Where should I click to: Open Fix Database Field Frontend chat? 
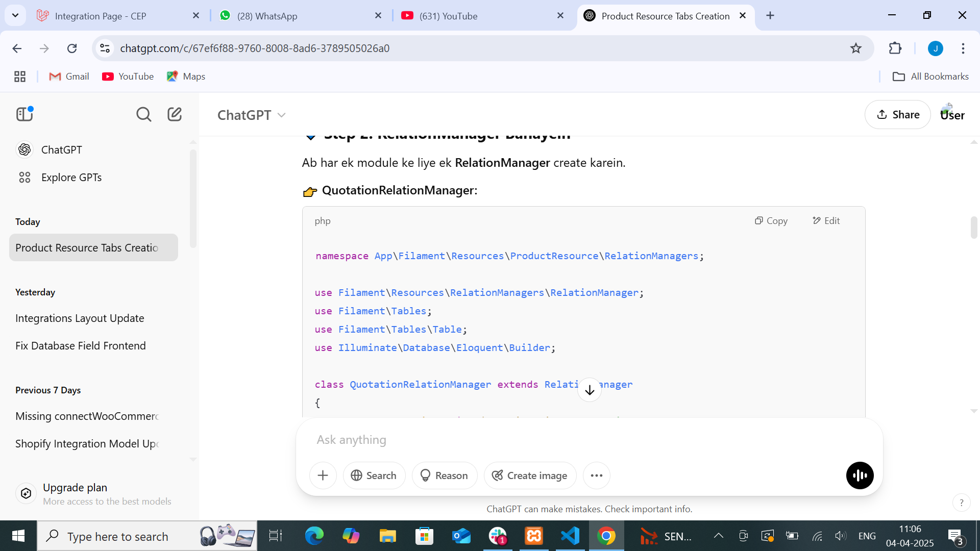click(x=94, y=345)
